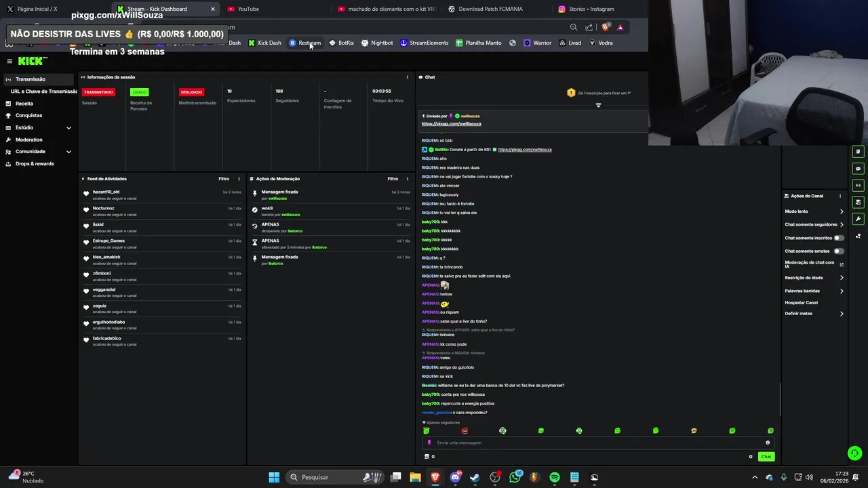
Task: Toggle Chat somente inscritos switch
Action: (x=839, y=238)
